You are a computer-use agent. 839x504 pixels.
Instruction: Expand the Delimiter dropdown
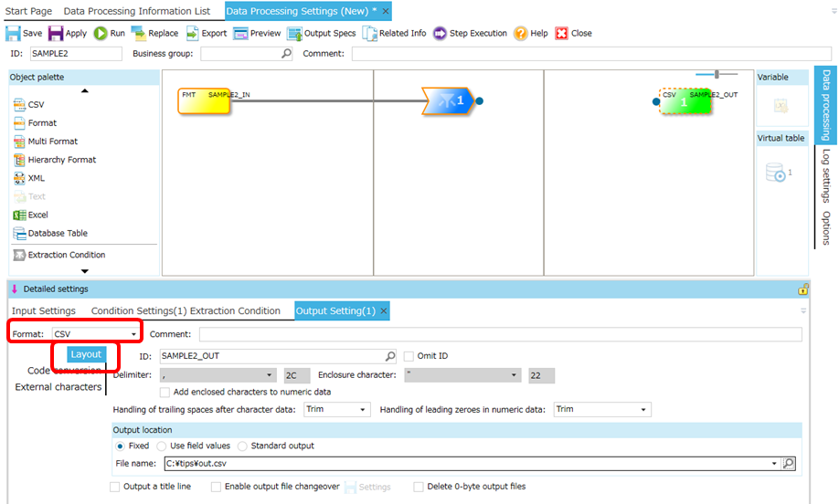coord(270,375)
